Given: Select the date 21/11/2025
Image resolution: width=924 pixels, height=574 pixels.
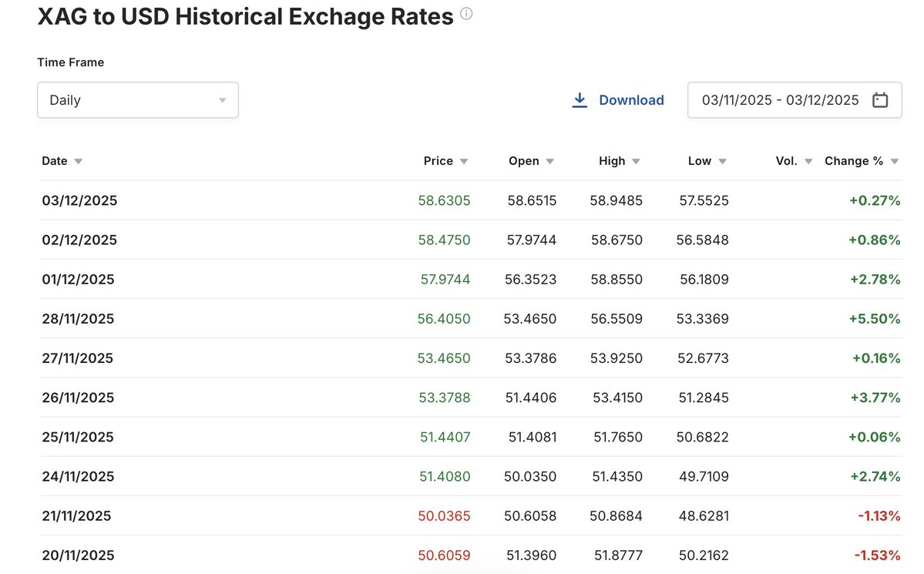Looking at the screenshot, I should point(76,516).
